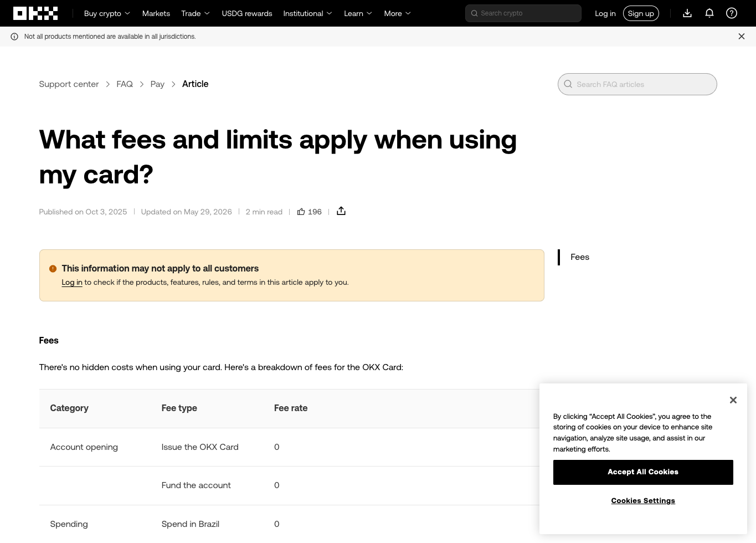
Task: Accept All Cookies
Action: [643, 472]
